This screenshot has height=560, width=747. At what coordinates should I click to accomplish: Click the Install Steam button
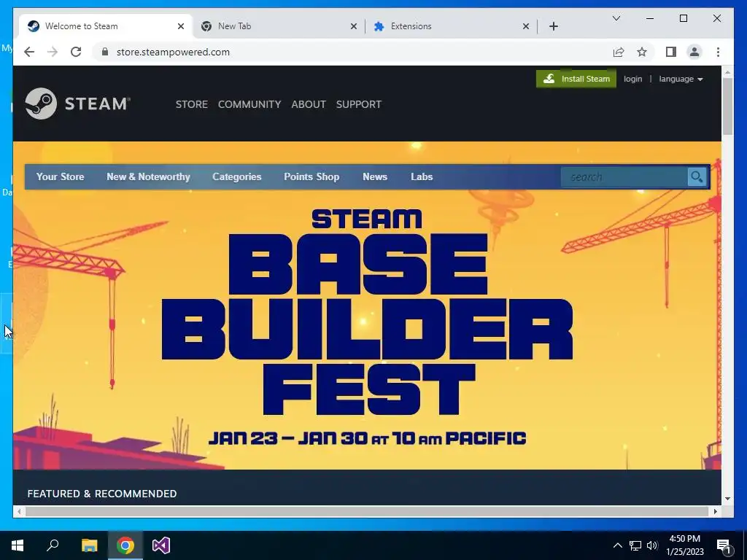point(576,79)
